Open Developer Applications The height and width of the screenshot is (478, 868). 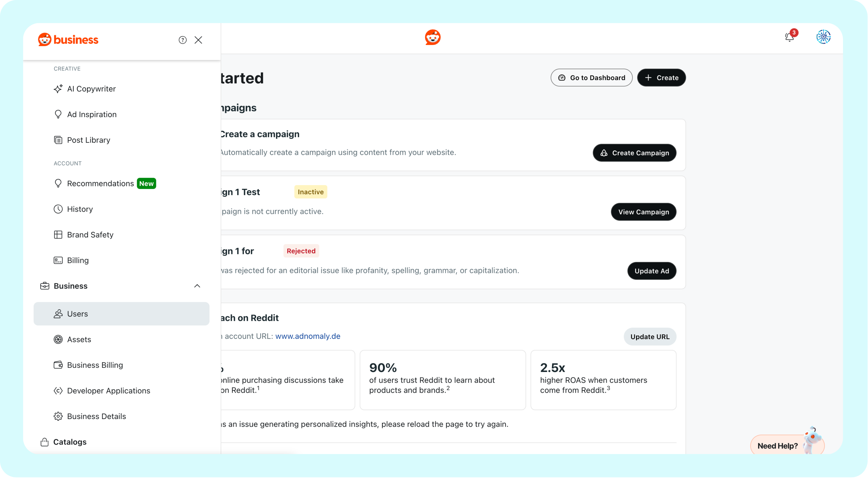click(109, 390)
